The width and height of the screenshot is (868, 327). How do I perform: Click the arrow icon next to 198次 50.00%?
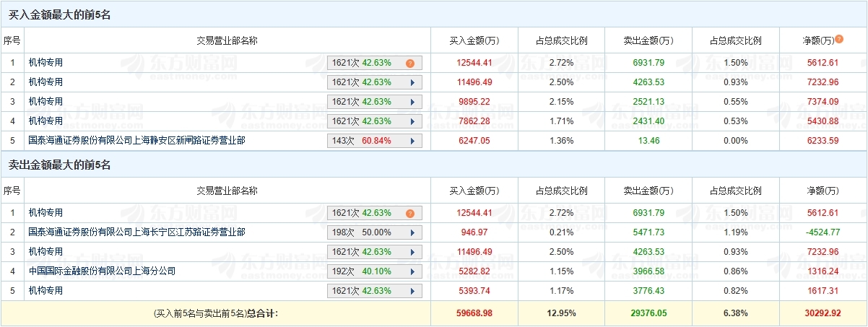click(412, 232)
